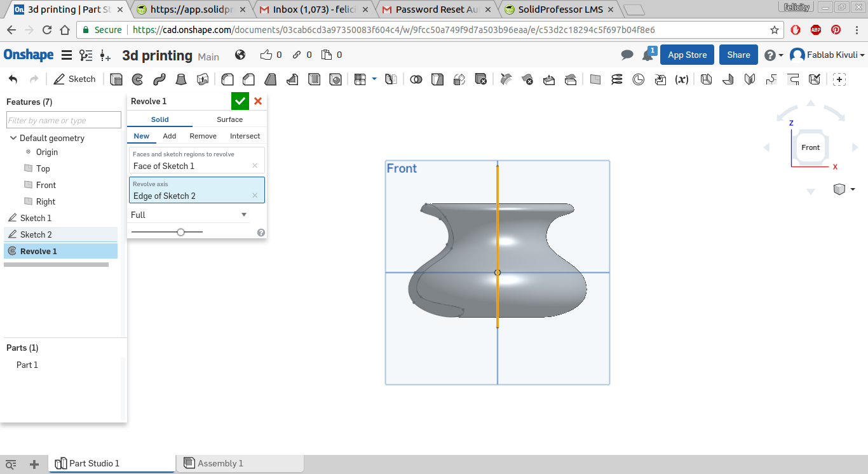
Task: Click the Revolve tool icon in the toolbar
Action: [x=137, y=79]
